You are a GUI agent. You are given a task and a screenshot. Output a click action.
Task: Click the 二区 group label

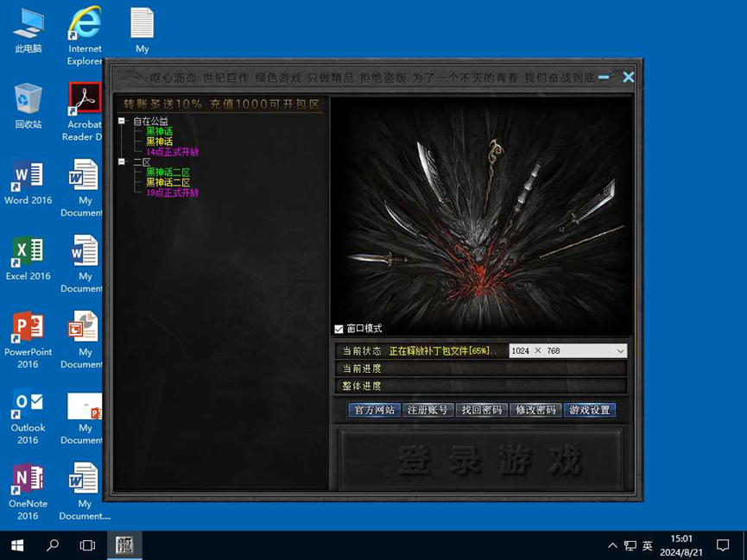[x=142, y=162]
